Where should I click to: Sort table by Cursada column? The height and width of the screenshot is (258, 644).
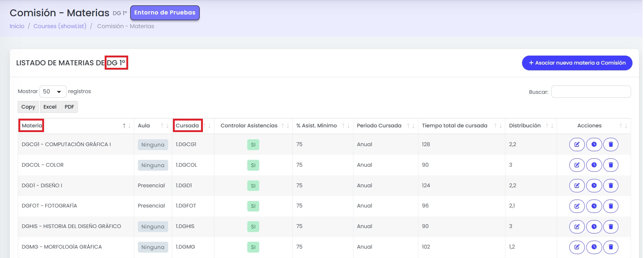[x=193, y=126]
